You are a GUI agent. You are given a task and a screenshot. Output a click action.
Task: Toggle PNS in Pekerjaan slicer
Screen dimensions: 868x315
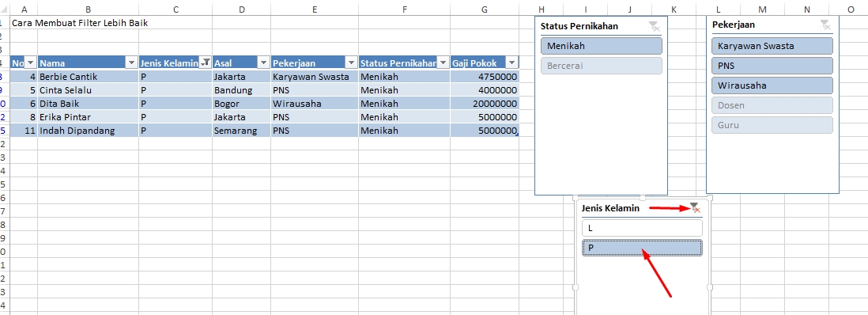[772, 66]
